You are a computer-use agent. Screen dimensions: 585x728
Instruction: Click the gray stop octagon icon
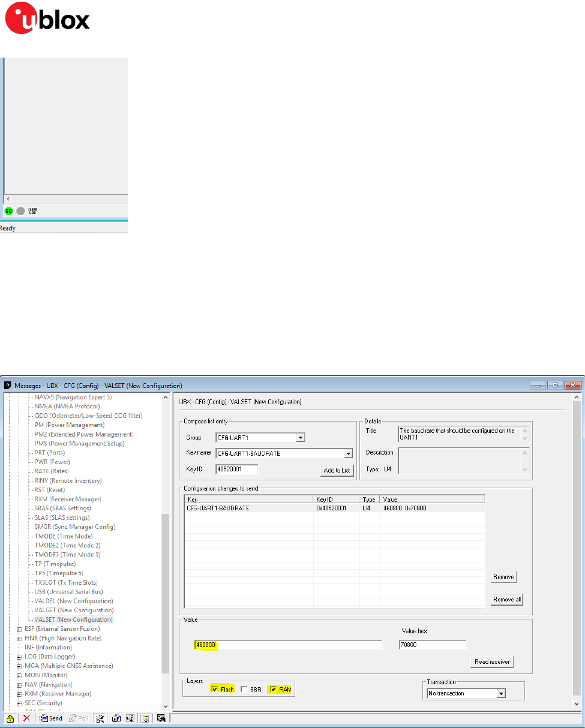[20, 211]
